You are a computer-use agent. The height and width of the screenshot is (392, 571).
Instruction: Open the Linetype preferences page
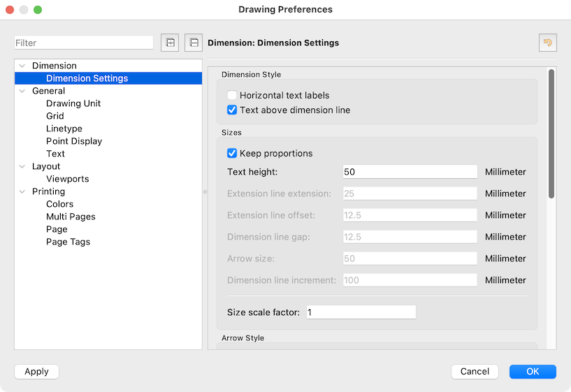[x=64, y=129]
